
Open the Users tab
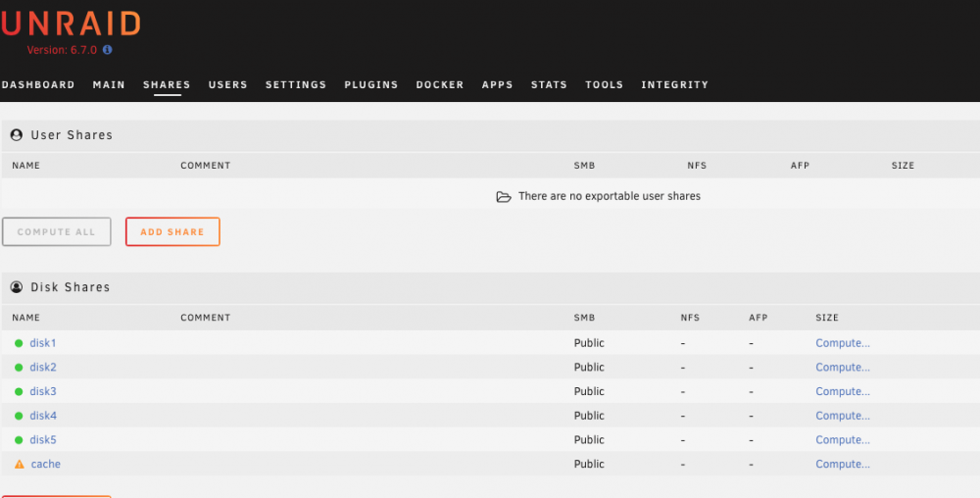[x=228, y=84]
